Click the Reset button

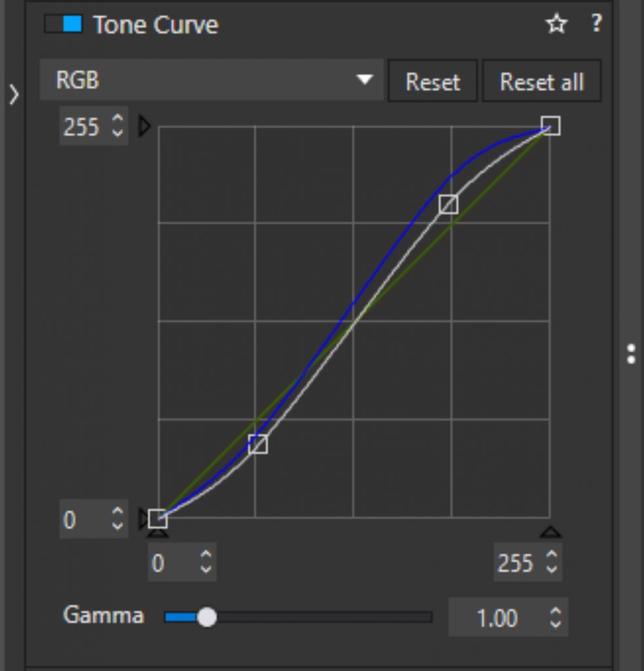(x=432, y=82)
